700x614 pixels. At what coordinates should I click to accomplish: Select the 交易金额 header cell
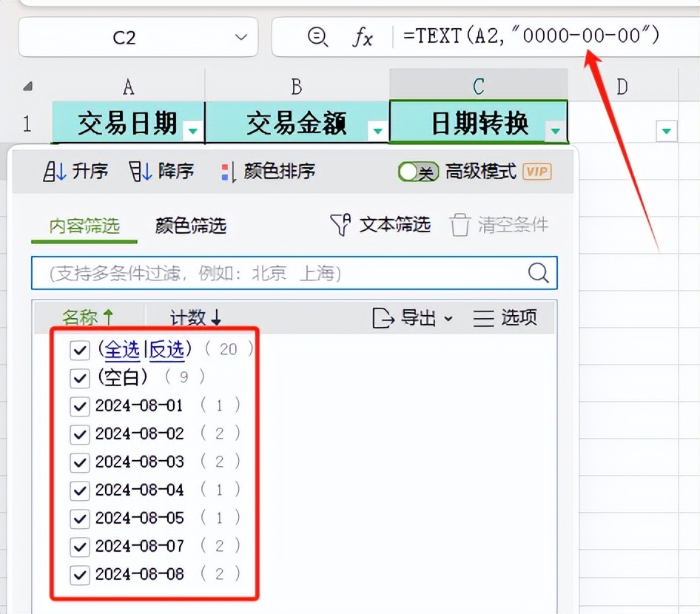[297, 123]
